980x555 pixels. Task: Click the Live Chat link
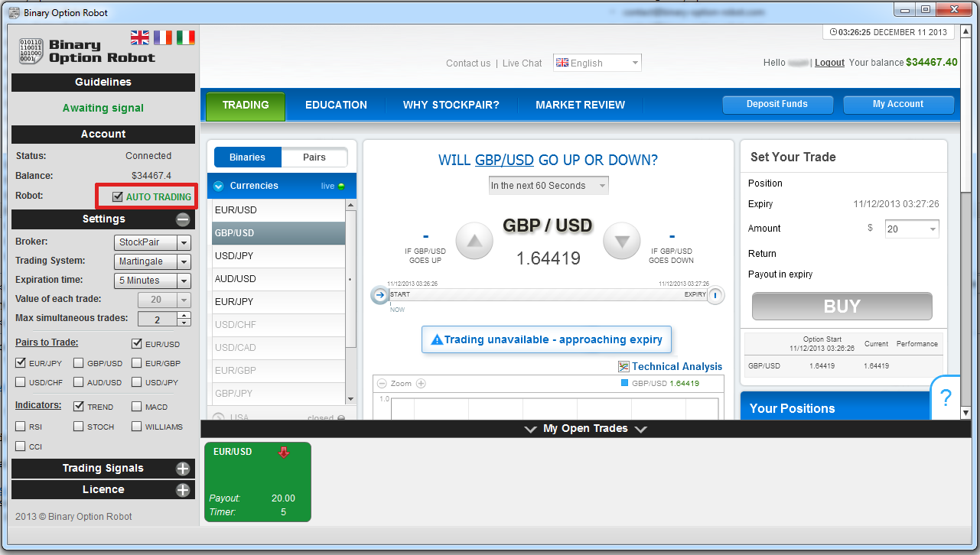point(523,63)
